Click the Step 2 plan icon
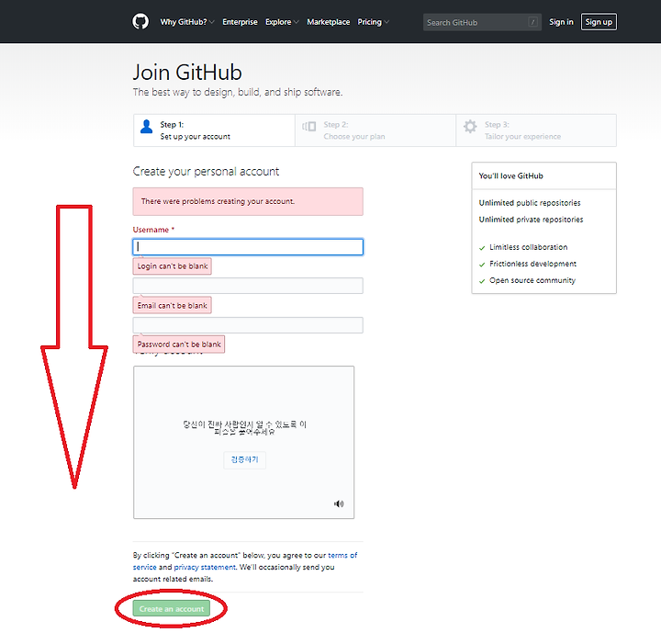Image resolution: width=661 pixels, height=644 pixels. (x=309, y=127)
